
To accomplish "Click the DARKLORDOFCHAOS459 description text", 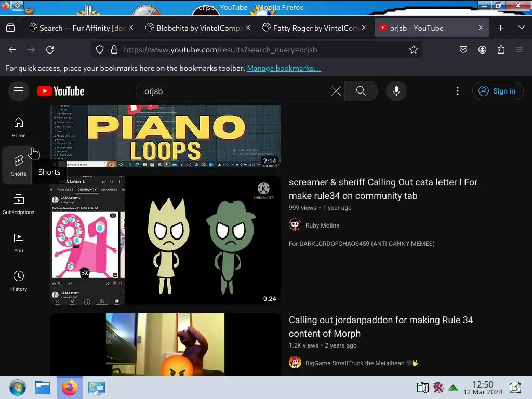I will [362, 244].
